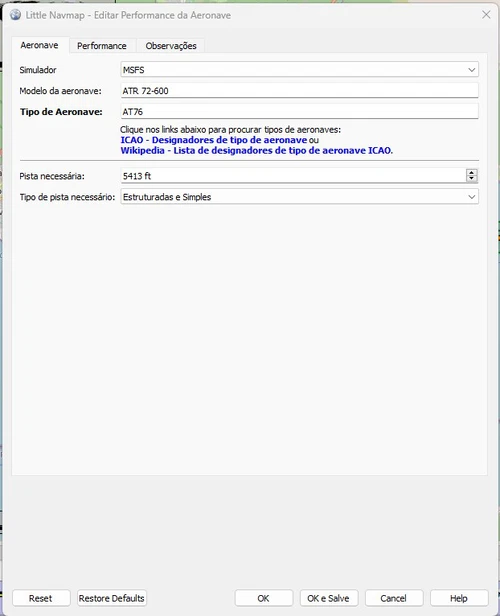
Task: Select the Aeronave tab
Action: click(40, 45)
